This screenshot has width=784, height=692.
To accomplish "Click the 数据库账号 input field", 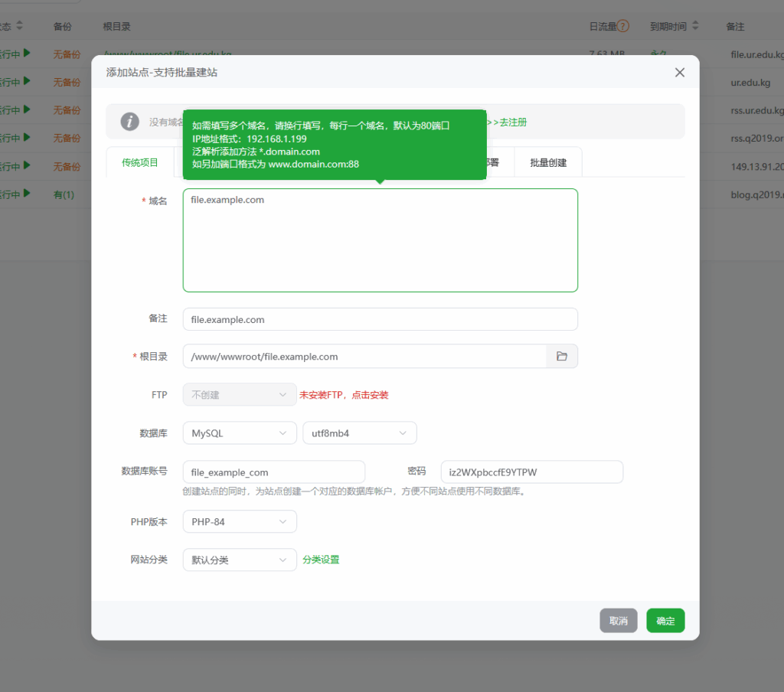I will click(x=273, y=472).
